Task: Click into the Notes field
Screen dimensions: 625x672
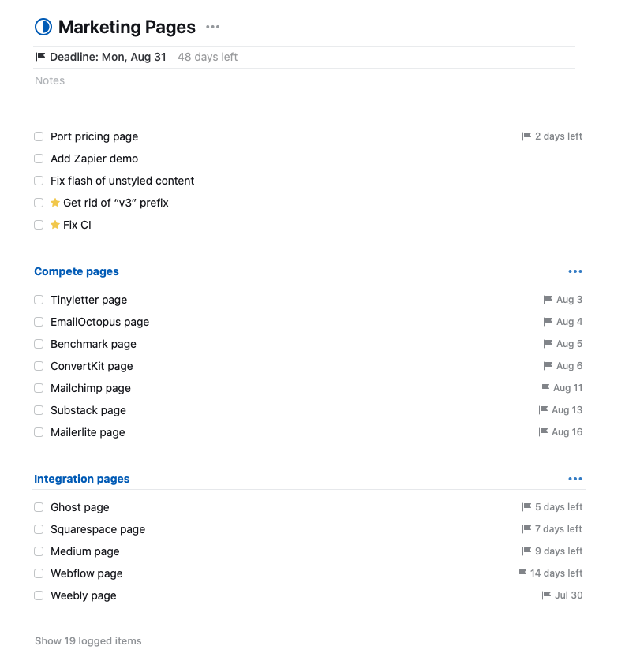Action: point(50,80)
